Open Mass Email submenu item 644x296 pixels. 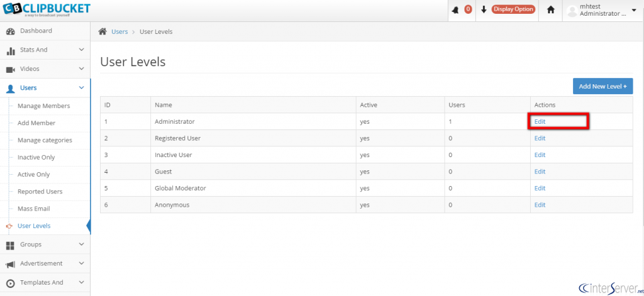point(34,209)
